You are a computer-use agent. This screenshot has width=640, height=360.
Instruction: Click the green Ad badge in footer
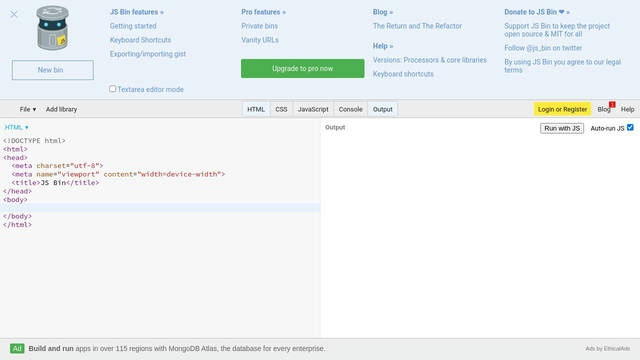17,349
